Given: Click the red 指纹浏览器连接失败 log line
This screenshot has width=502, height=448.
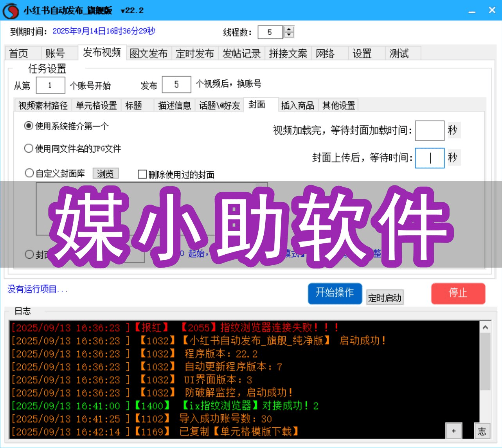Looking at the screenshot, I should (x=175, y=327).
